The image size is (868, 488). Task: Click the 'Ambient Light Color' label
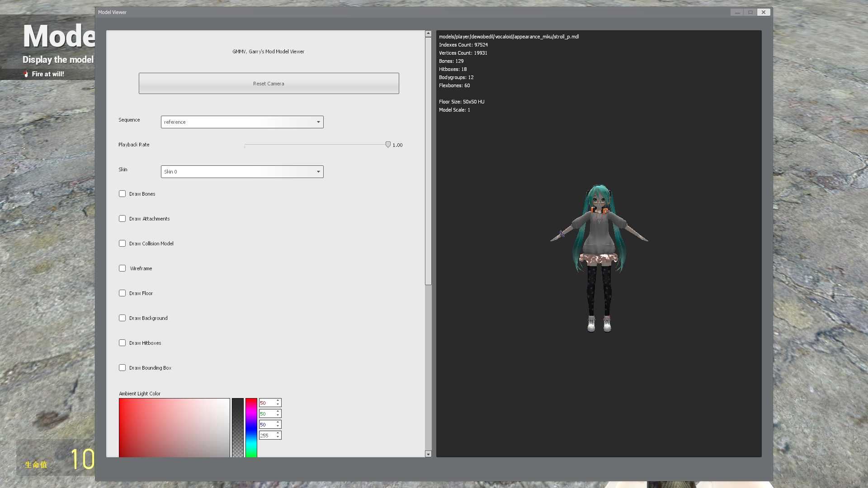[140, 394]
